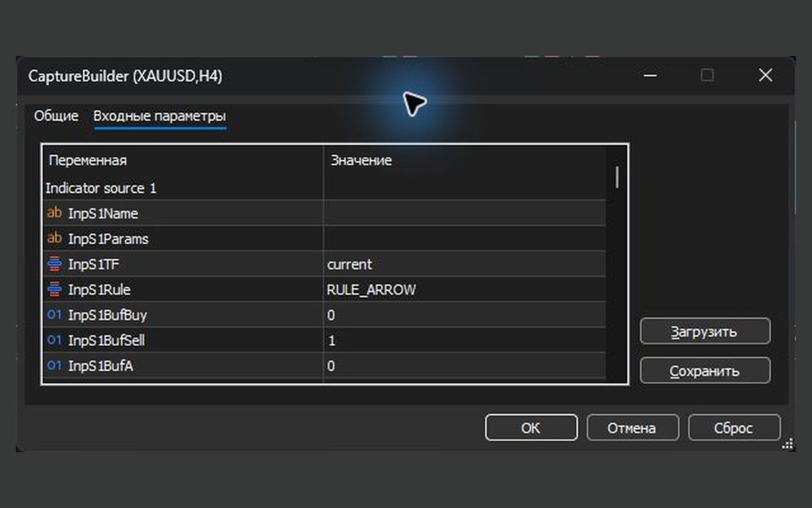Click the parameter list vertical scrollbar thumb

617,177
